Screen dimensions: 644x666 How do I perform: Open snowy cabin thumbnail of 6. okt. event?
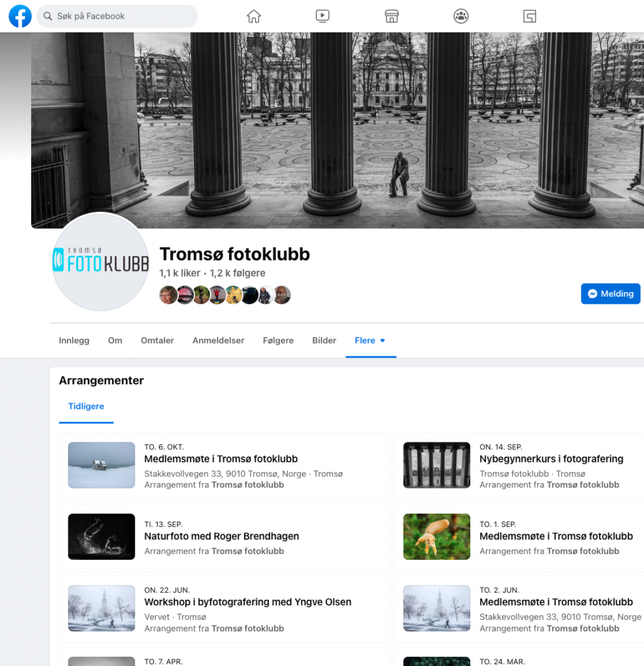tap(101, 465)
